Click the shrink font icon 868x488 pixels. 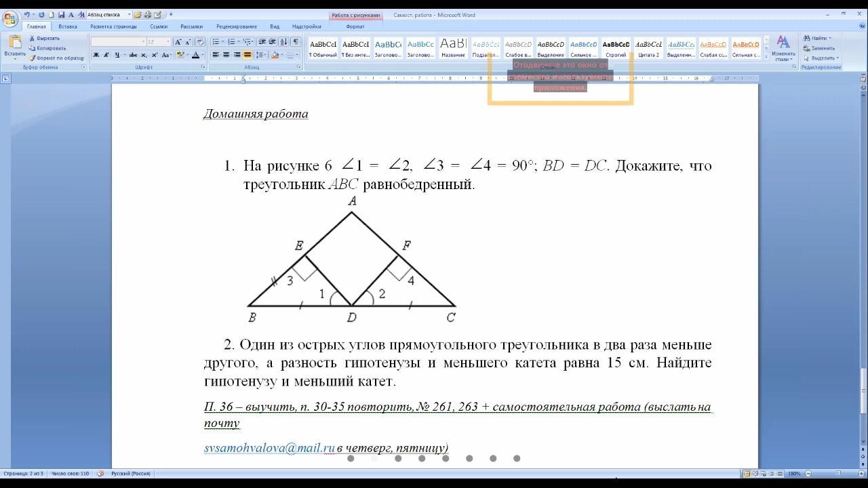(188, 42)
